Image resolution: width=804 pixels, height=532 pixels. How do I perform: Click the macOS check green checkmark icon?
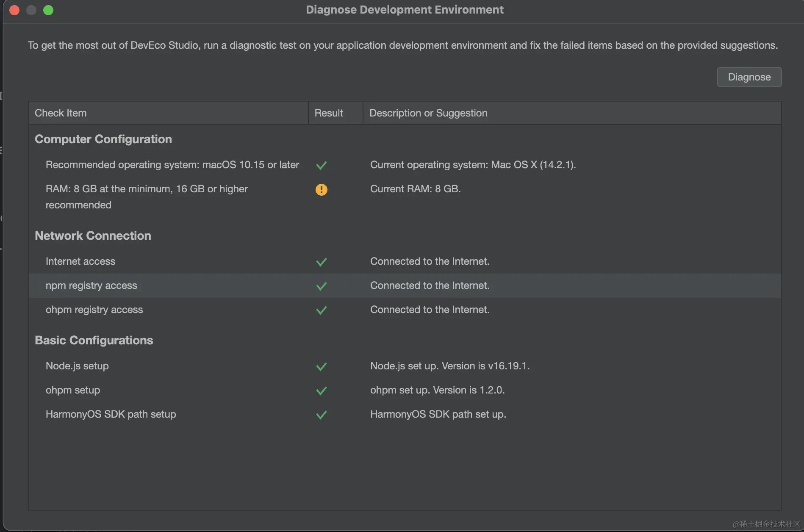coord(322,165)
